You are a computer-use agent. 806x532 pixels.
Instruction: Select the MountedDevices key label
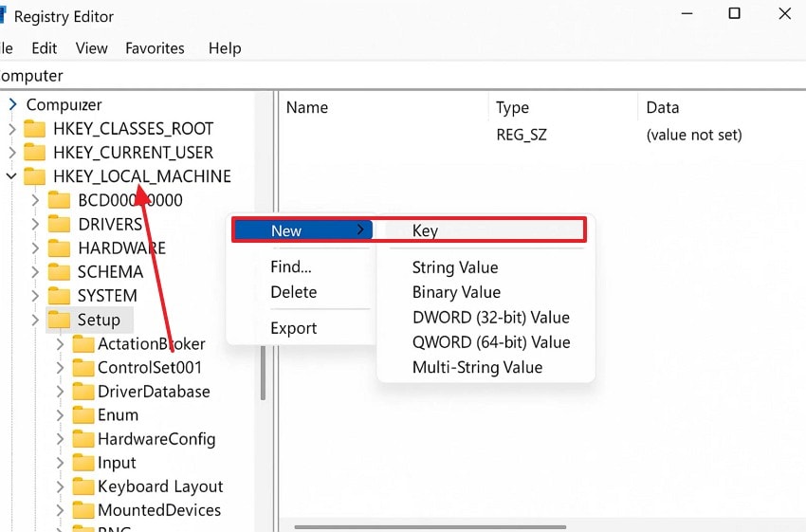click(x=159, y=510)
